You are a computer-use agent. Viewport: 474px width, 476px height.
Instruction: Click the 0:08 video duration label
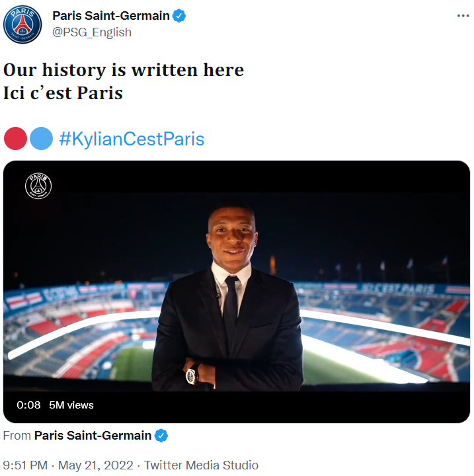[x=28, y=405]
